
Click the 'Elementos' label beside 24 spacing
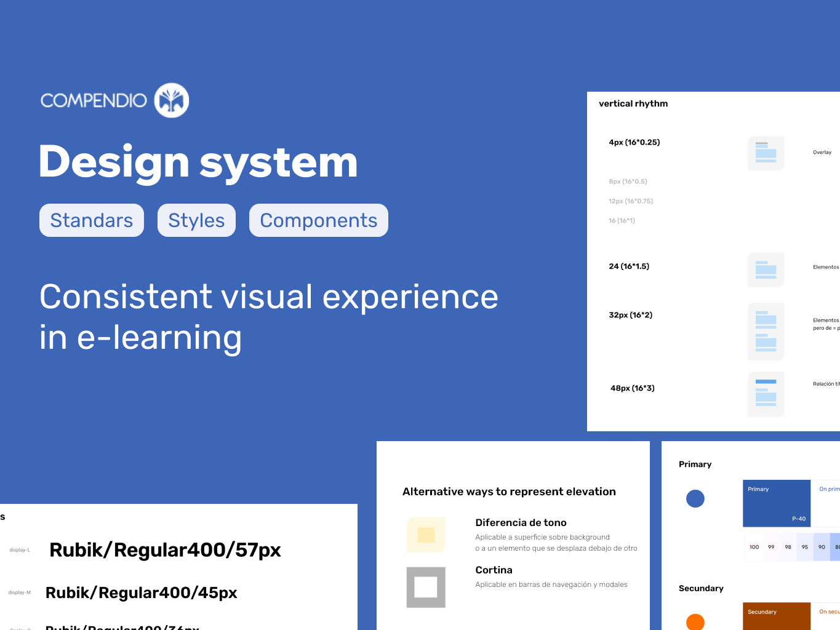tap(826, 267)
